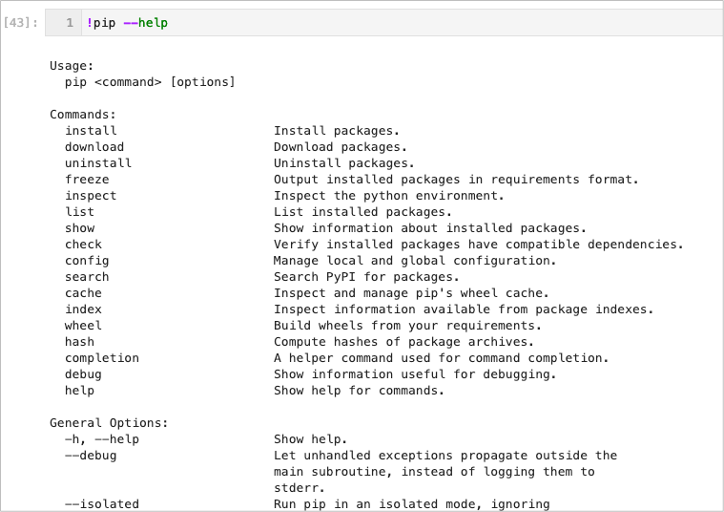
Task: Click the 'completion' command entry
Action: click(102, 358)
